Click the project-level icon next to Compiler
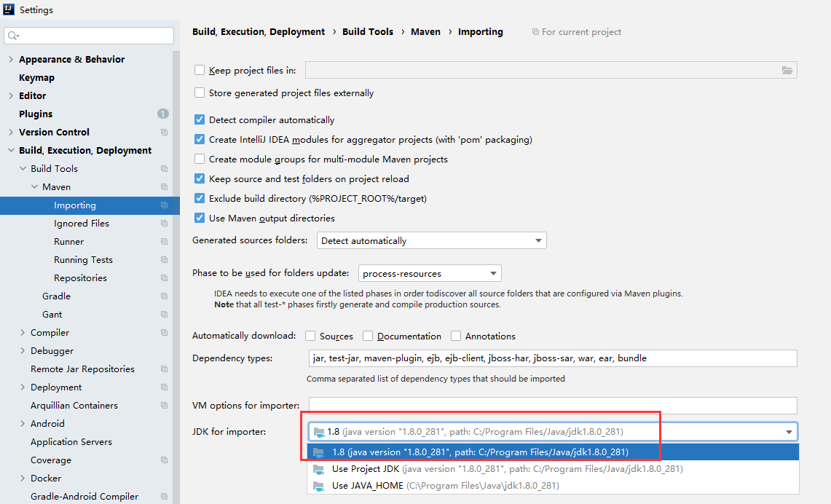The width and height of the screenshot is (831, 504). [165, 333]
